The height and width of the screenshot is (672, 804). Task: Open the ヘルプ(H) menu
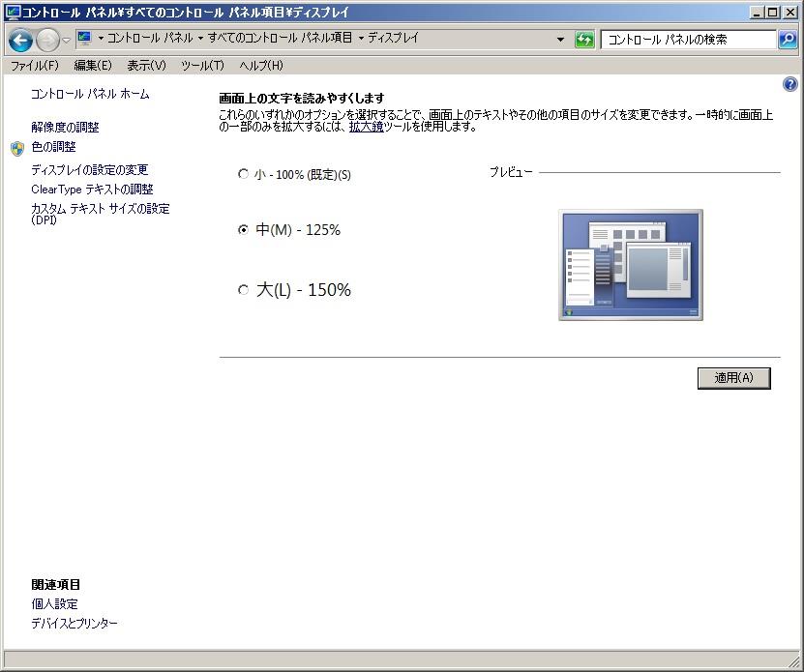[261, 66]
